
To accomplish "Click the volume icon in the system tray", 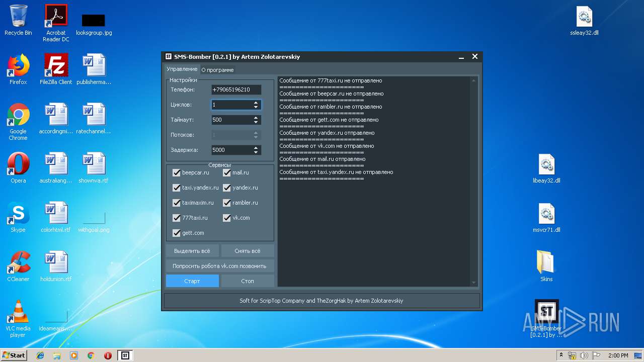I will 584,355.
